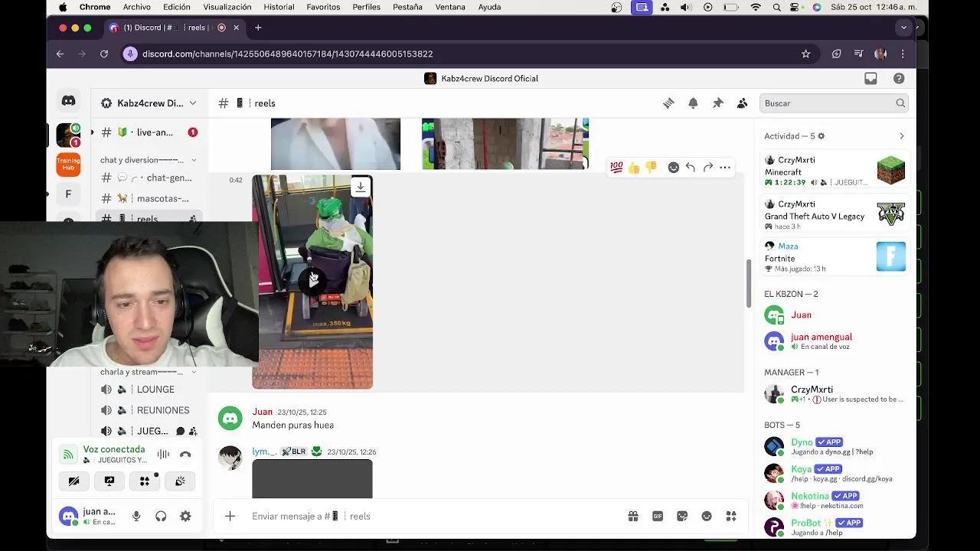Open Discord direct messages home icon

tap(68, 101)
